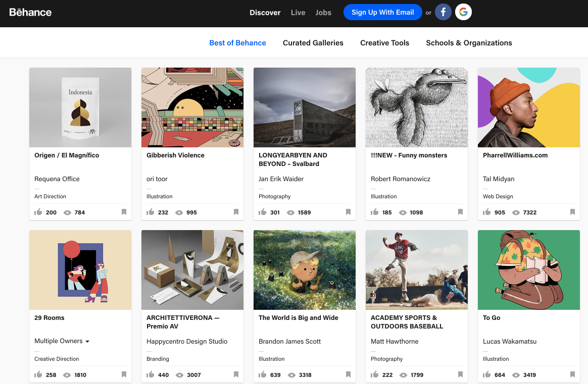Like The World is Big and Wide
The width and height of the screenshot is (588, 384).
[263, 374]
